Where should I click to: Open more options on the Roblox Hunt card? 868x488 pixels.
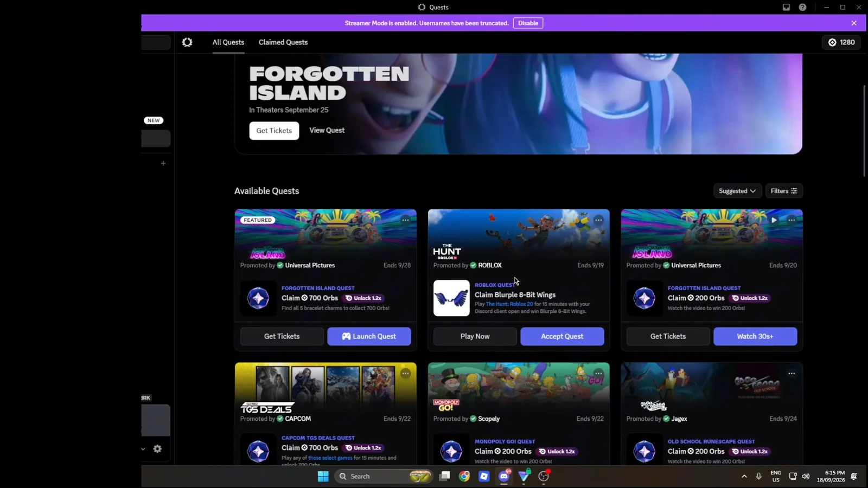(598, 220)
